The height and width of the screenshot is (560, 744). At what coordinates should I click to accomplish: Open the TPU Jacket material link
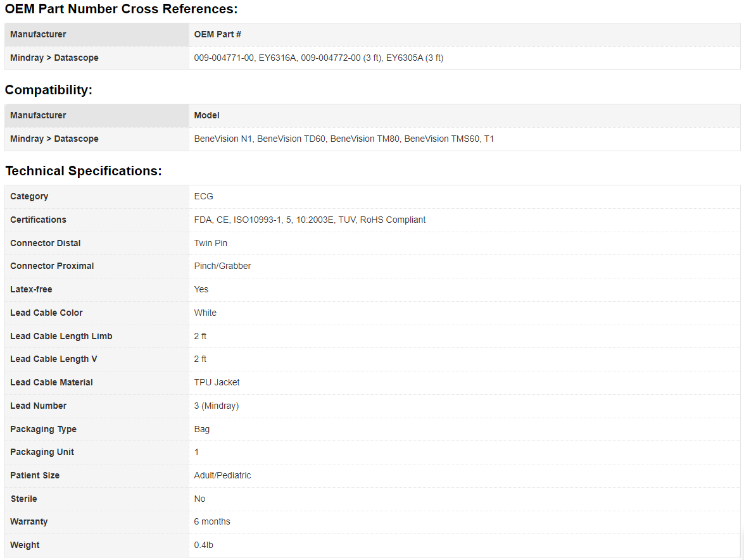point(217,382)
